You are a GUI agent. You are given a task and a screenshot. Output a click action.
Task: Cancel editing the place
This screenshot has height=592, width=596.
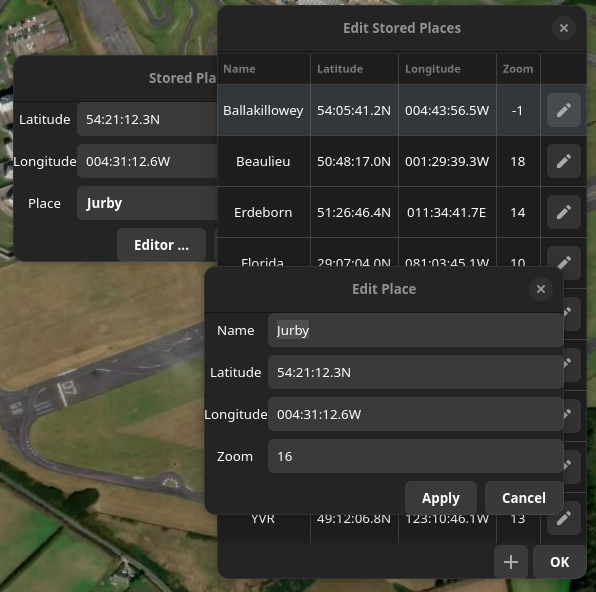click(x=523, y=498)
